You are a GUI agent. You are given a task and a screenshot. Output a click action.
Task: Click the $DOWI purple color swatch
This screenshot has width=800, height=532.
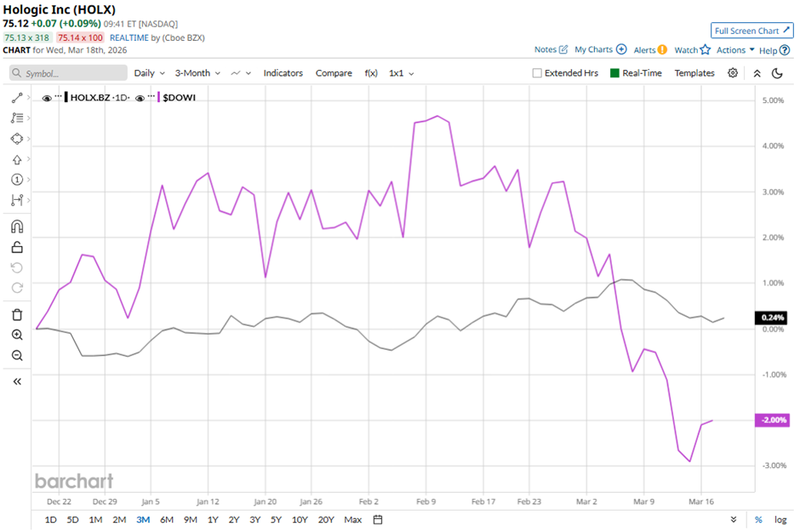pos(158,97)
